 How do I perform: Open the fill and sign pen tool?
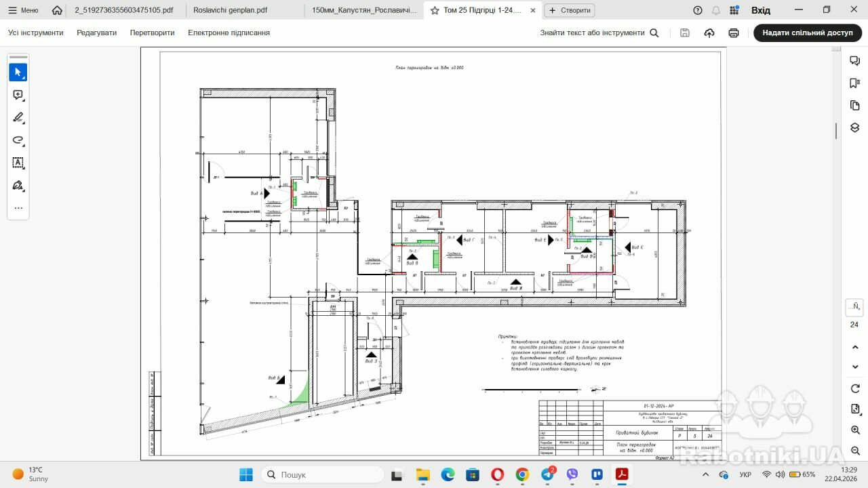click(x=18, y=185)
